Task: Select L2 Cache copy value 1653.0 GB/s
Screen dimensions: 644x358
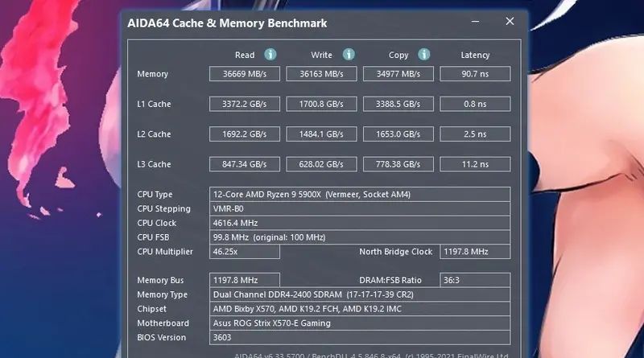Action: click(398, 134)
